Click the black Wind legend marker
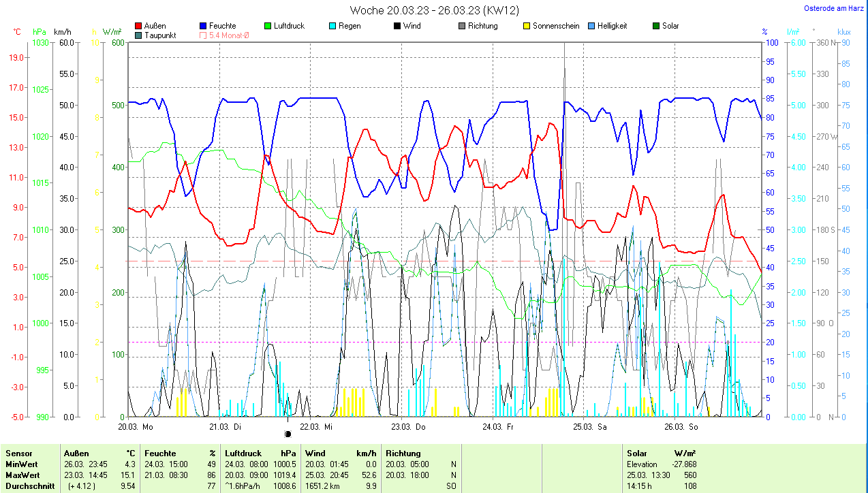The height and width of the screenshot is (493, 868). pyautogui.click(x=397, y=26)
